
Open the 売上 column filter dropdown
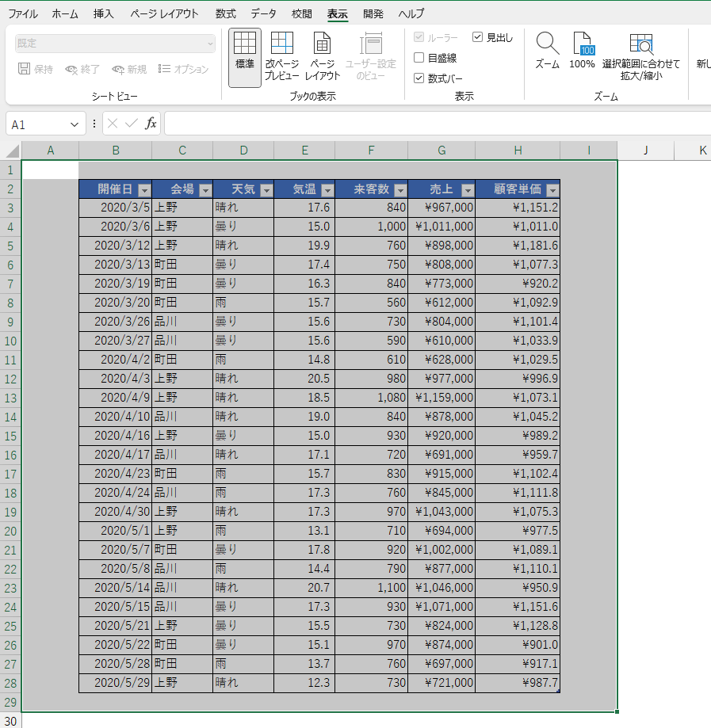[468, 190]
